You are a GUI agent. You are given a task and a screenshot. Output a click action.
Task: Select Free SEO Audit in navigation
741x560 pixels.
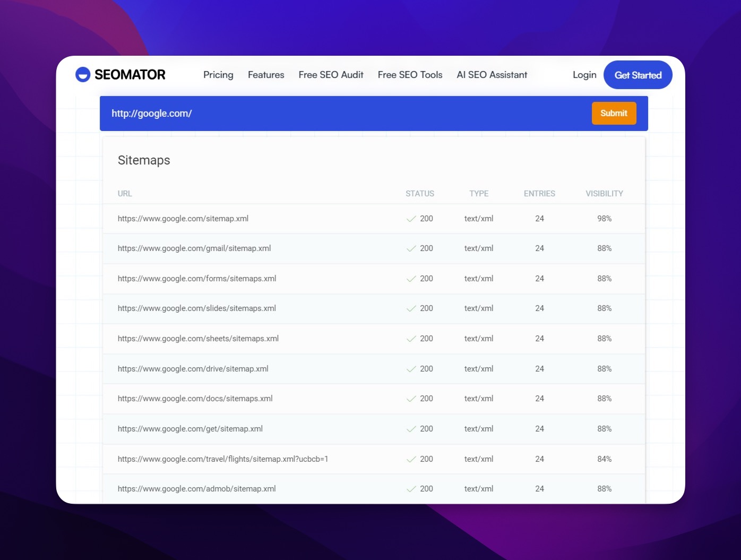(x=331, y=75)
